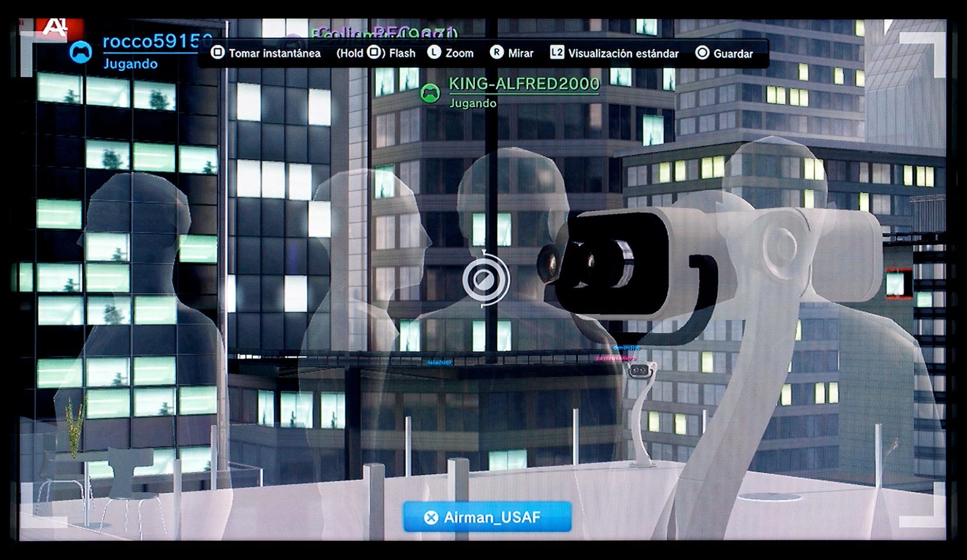Click the blue controller icon beside rocco59150
Image resolution: width=967 pixels, height=560 pixels.
coord(81,52)
